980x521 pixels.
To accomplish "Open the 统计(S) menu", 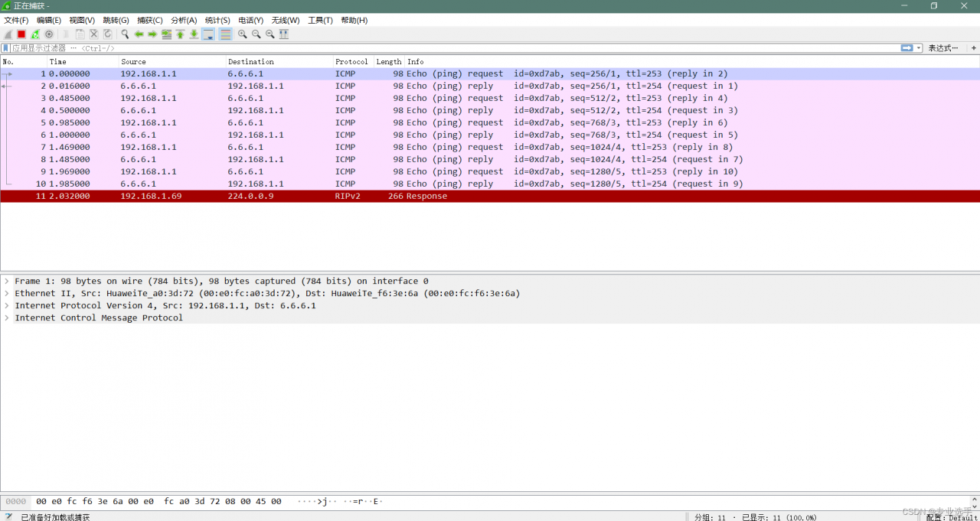I will click(217, 20).
